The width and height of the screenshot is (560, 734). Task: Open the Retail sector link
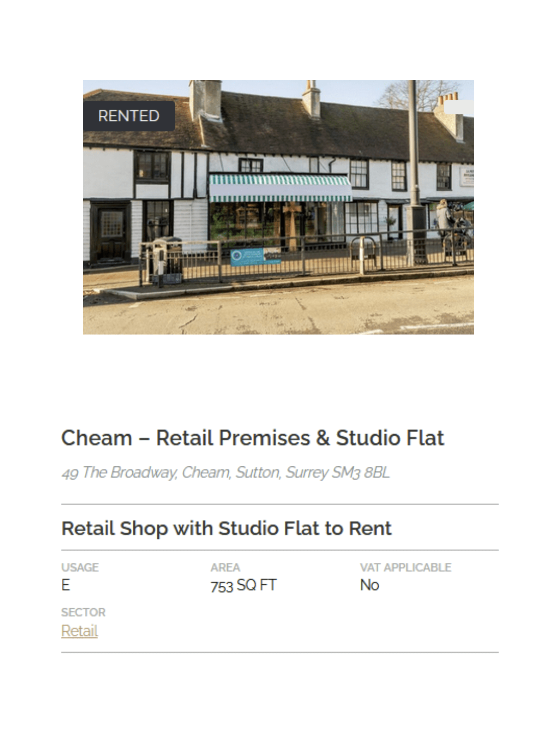[x=79, y=631]
